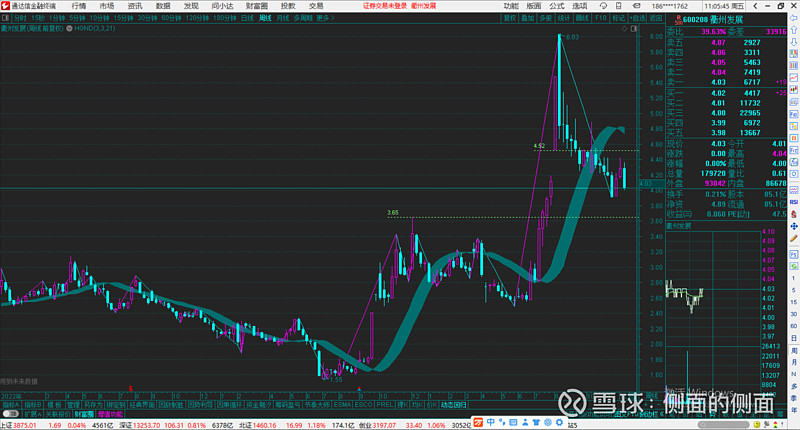Click the back arrow icon in title bar
Image resolution: width=800 pixels, height=430 pixels.
756,6
